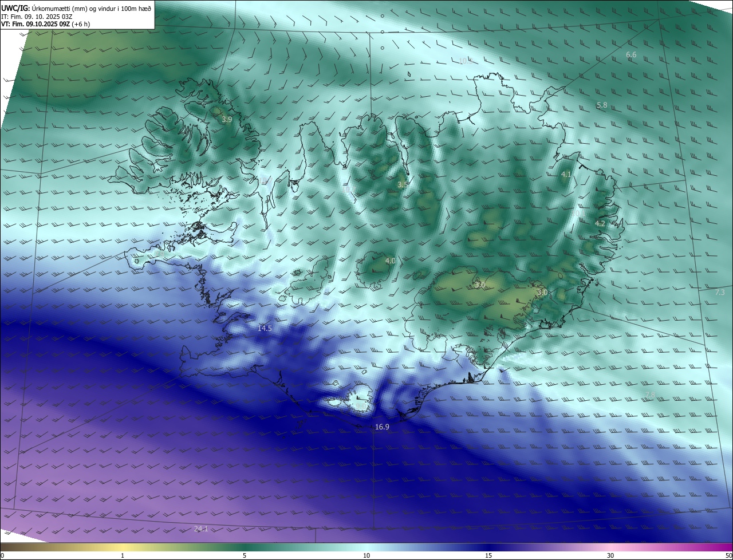Image resolution: width=733 pixels, height=560 pixels.
Task: Click the 4.2 value label
Action: point(600,224)
